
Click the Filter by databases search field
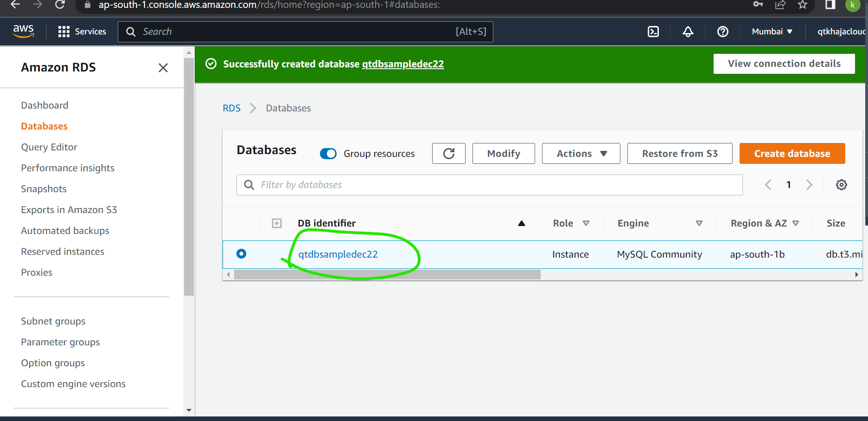[489, 185]
